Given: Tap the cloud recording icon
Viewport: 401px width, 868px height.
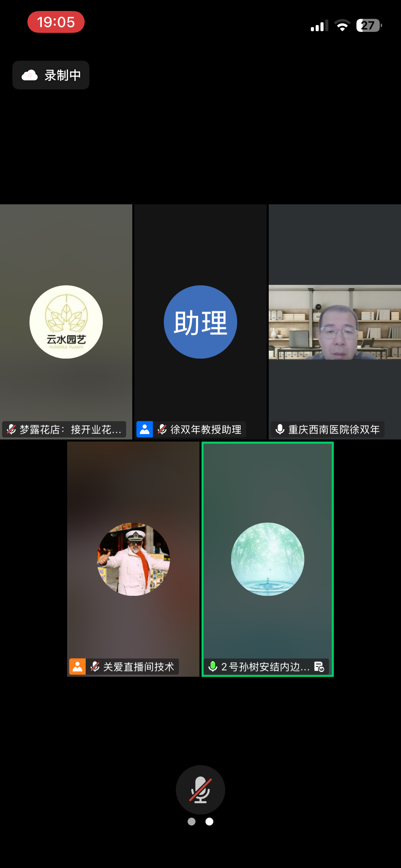Looking at the screenshot, I should point(30,75).
